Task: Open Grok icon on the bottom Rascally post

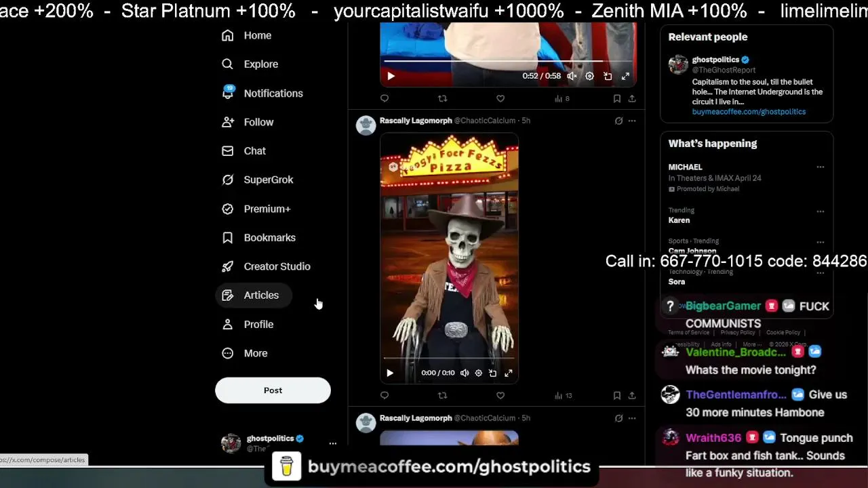Action: pos(618,418)
